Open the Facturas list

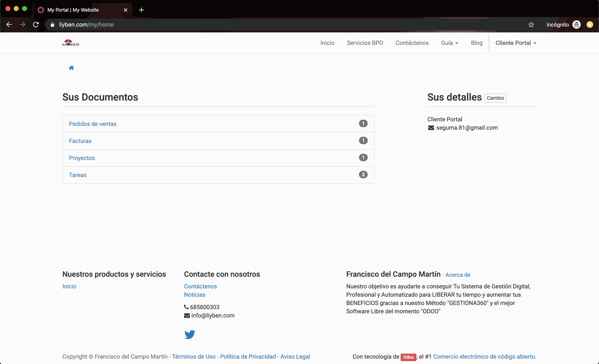pos(80,141)
